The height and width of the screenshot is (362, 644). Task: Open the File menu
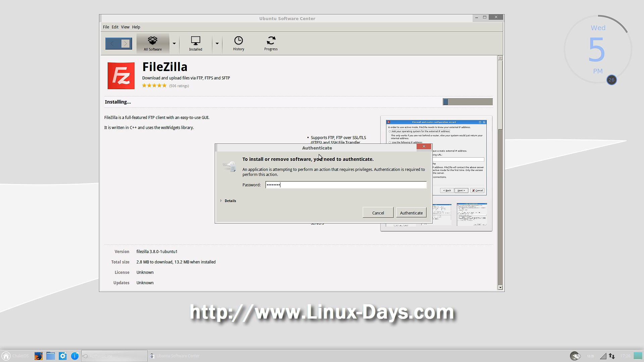(106, 27)
